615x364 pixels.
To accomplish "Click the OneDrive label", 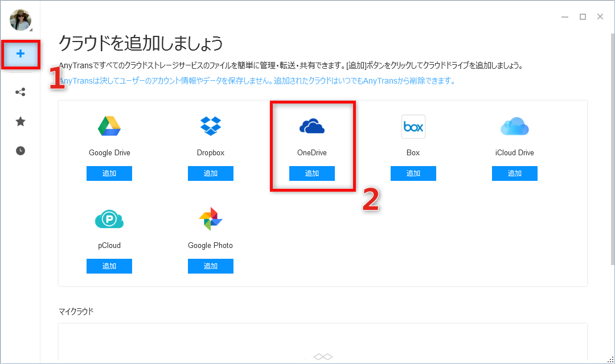I will click(x=312, y=153).
